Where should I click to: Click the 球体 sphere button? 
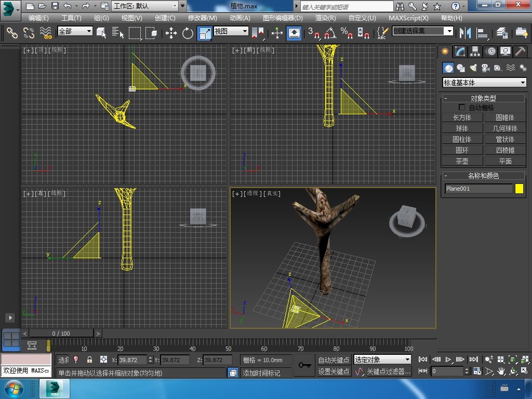[462, 129]
